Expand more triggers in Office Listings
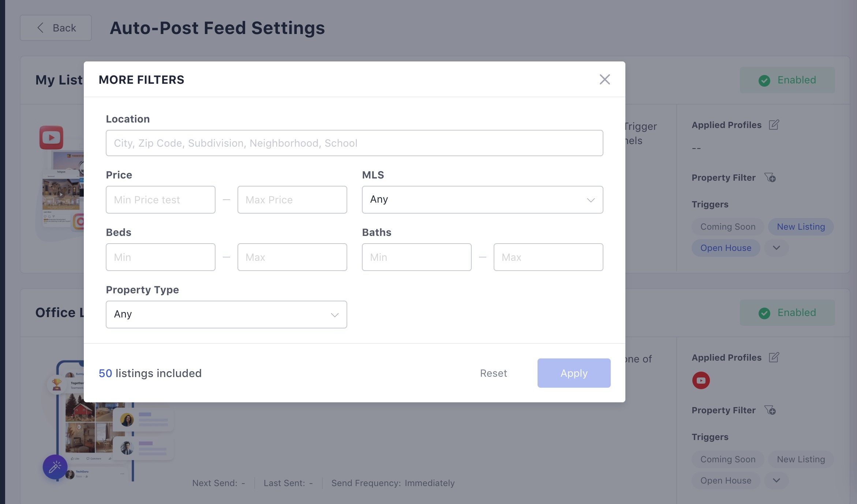This screenshot has height=504, width=857. (776, 481)
